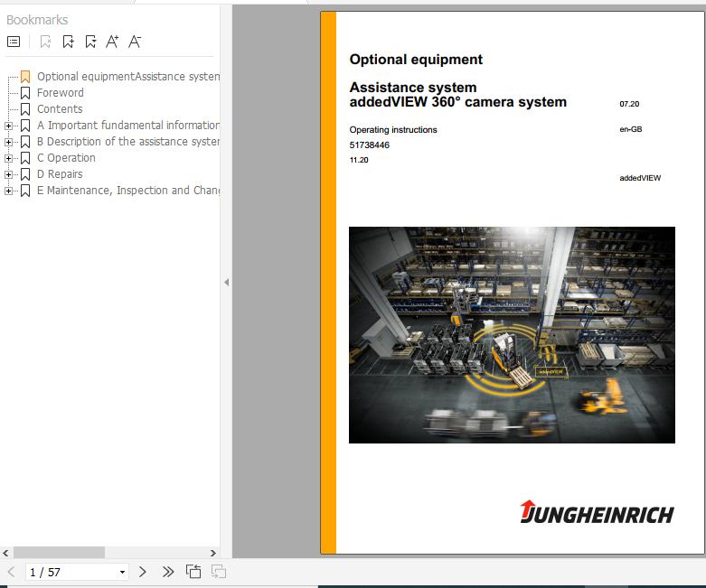
Task: Increase bookmark text size (A+)
Action: [112, 42]
